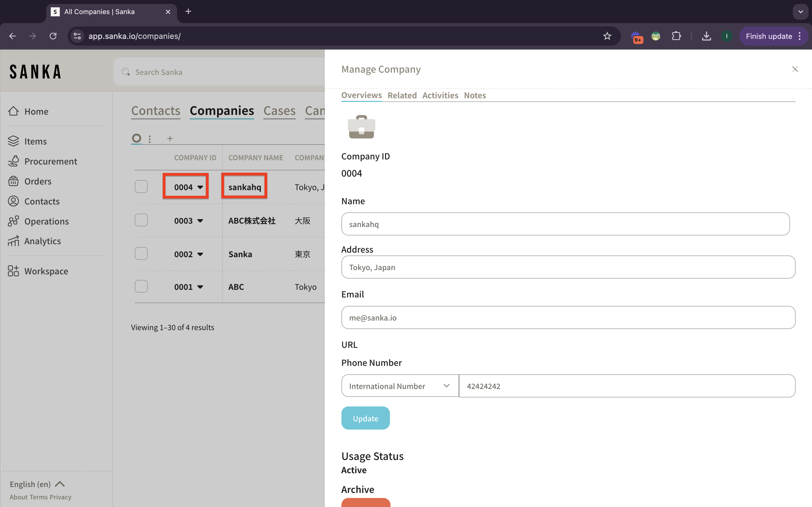The height and width of the screenshot is (507, 812).
Task: Go to the Contacts tab link
Action: pyautogui.click(x=156, y=111)
